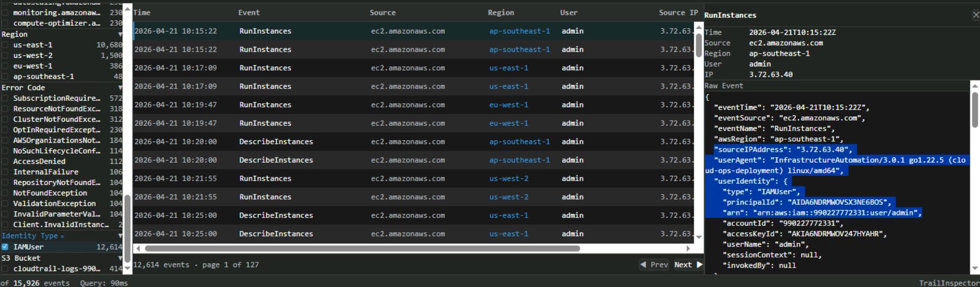Tick the InternalFailure error code filter

(5, 172)
